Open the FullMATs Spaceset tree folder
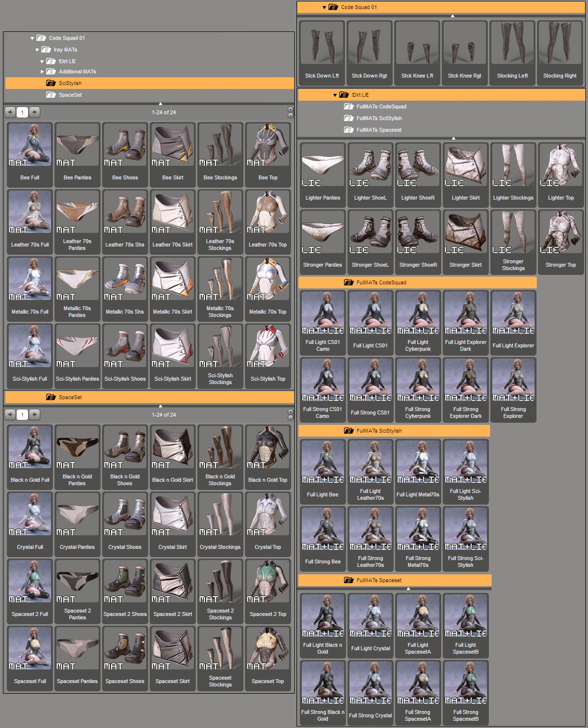The image size is (588, 728). pyautogui.click(x=373, y=130)
